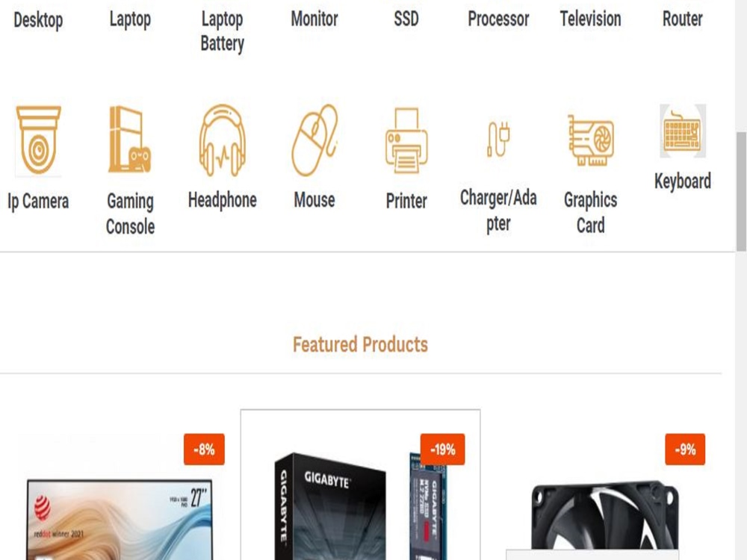Screen dimensions: 747x560
Task: Open the Laptop category link
Action: tap(130, 19)
